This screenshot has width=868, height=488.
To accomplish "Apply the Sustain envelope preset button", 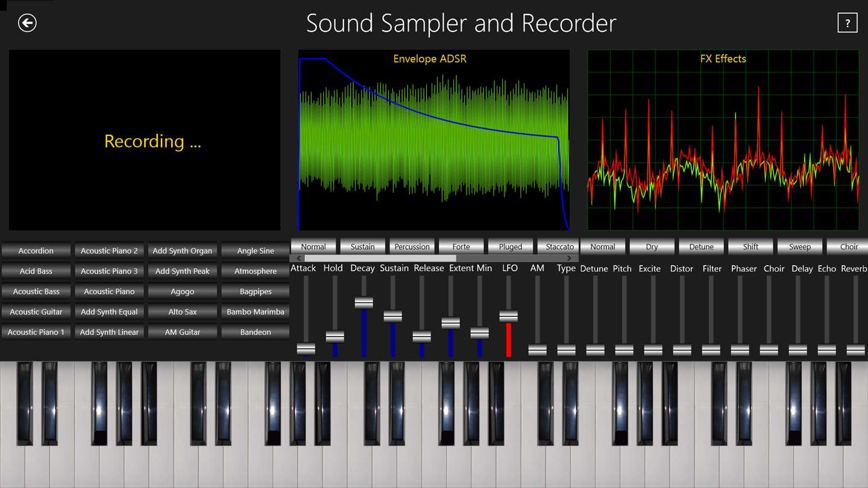I will coord(363,246).
